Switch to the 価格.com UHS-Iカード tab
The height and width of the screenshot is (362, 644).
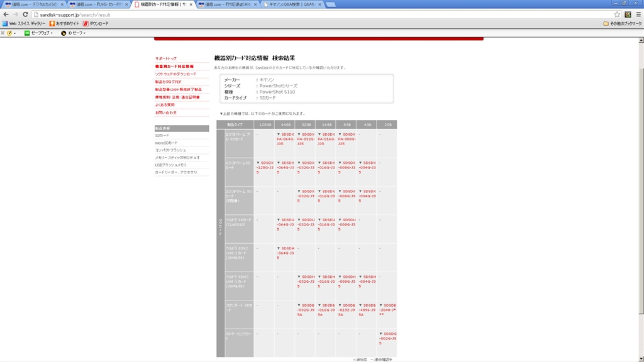click(x=99, y=4)
